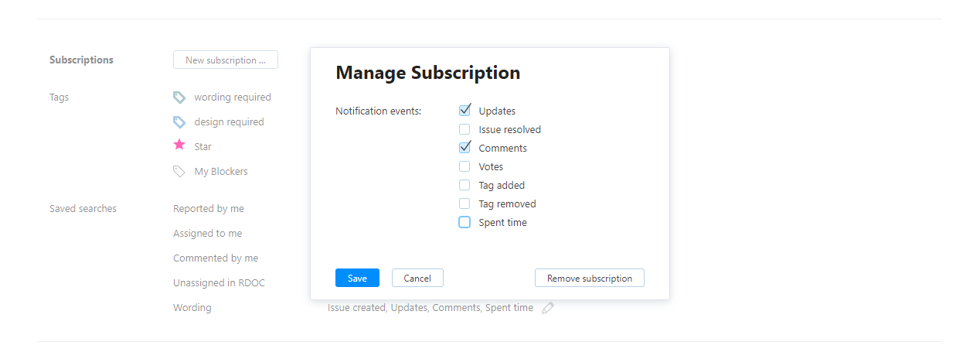Click the pink Star tag icon
Viewport: 980px width, 359px height.
[x=179, y=145]
